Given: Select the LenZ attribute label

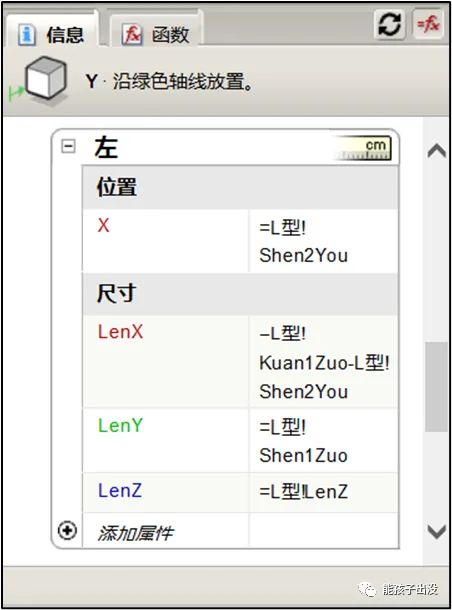Looking at the screenshot, I should pos(120,490).
